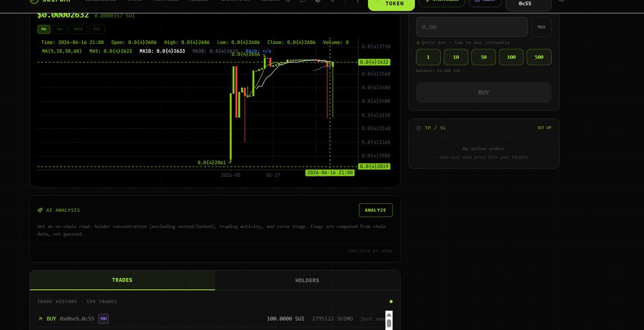644x330 pixels.
Task: Click the ANALYSIS BY GROQ credit
Action: pos(370,250)
